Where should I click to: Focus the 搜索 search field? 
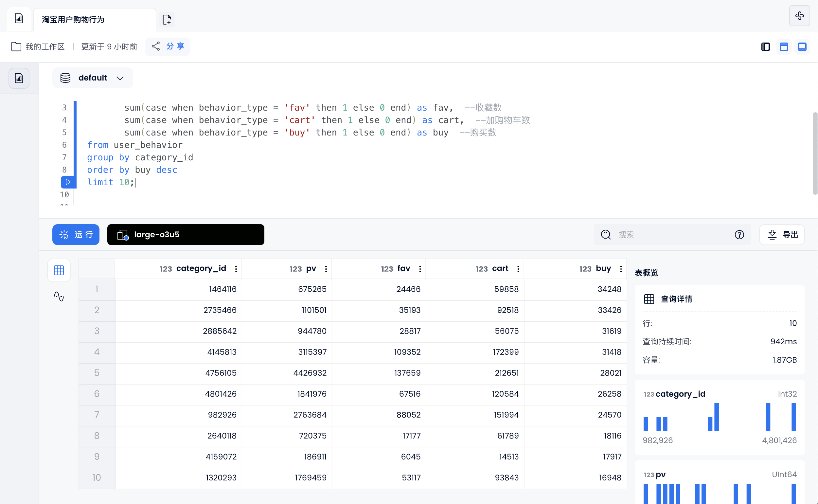click(672, 234)
